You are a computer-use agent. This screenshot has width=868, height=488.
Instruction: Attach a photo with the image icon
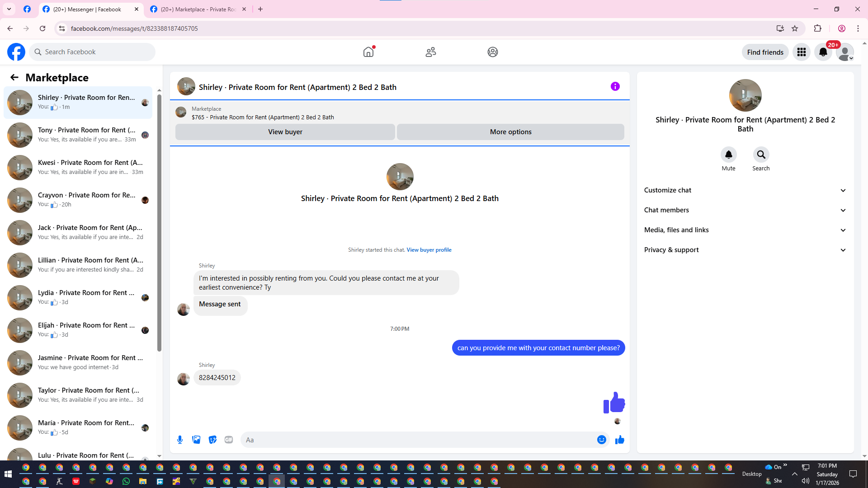coord(196,440)
